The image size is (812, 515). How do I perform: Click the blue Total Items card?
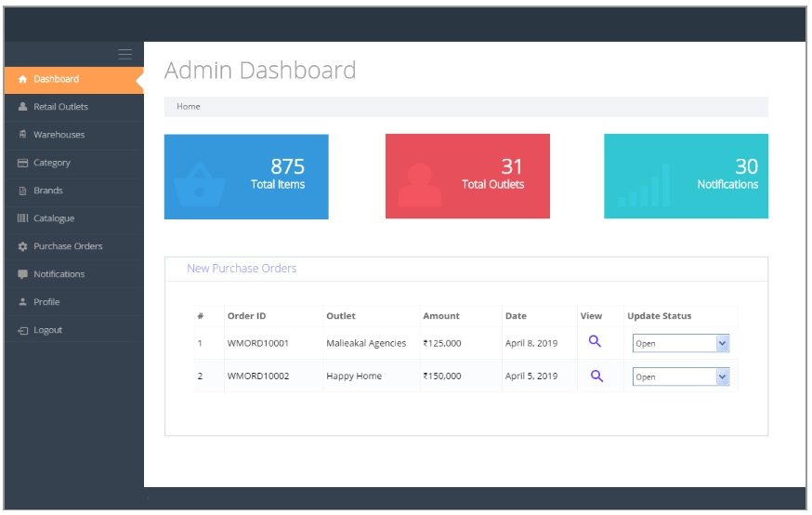coord(246,177)
